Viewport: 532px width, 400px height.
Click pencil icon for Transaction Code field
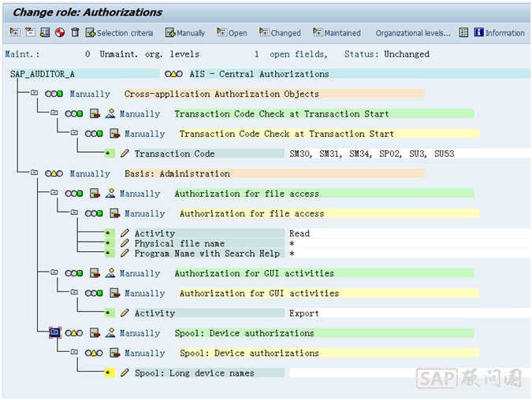(x=125, y=154)
